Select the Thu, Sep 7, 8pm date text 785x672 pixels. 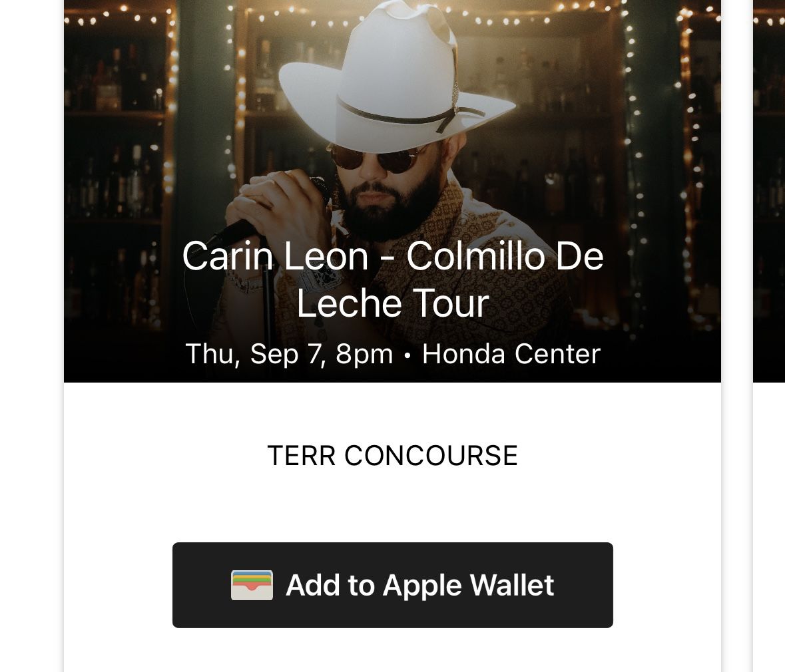pyautogui.click(x=289, y=354)
